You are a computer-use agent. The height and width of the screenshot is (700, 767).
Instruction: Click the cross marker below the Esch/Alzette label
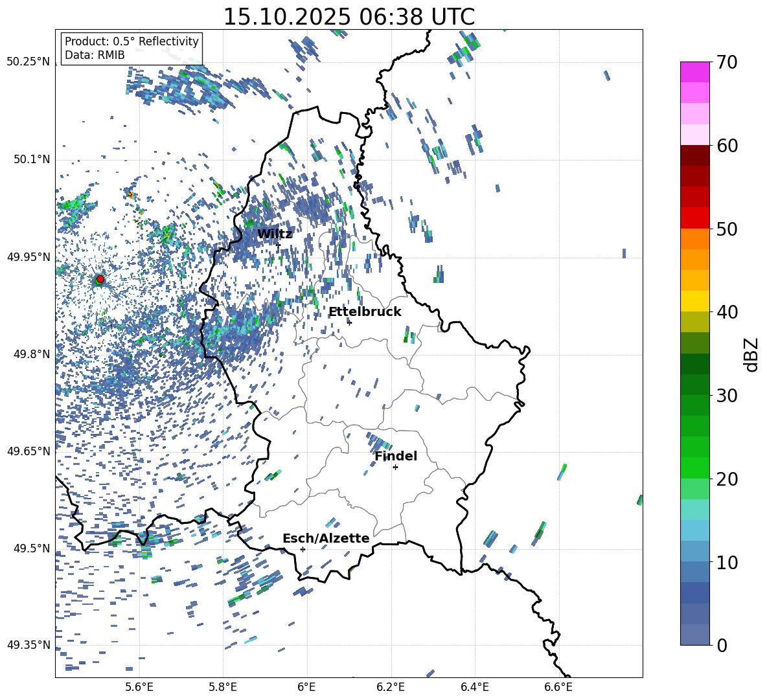tap(303, 549)
